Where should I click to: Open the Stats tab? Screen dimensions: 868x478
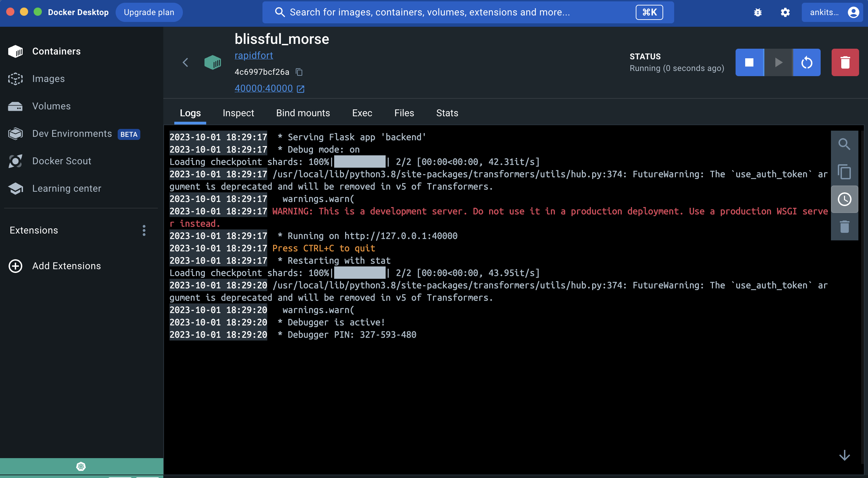(447, 113)
